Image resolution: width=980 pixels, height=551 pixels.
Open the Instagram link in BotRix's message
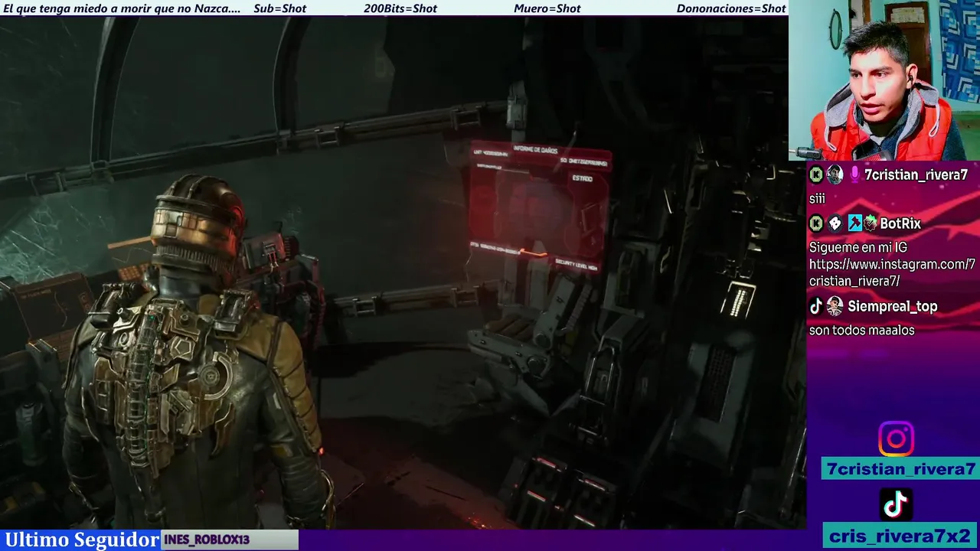892,272
